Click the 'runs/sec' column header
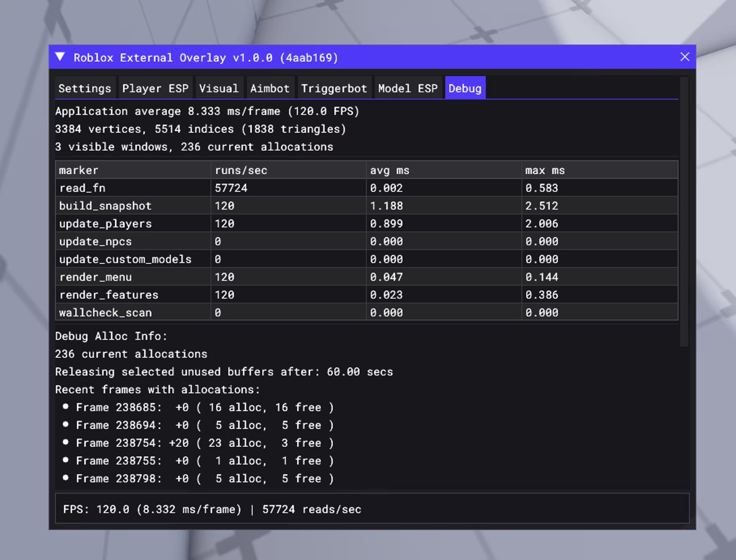The width and height of the screenshot is (736, 560). tap(288, 170)
